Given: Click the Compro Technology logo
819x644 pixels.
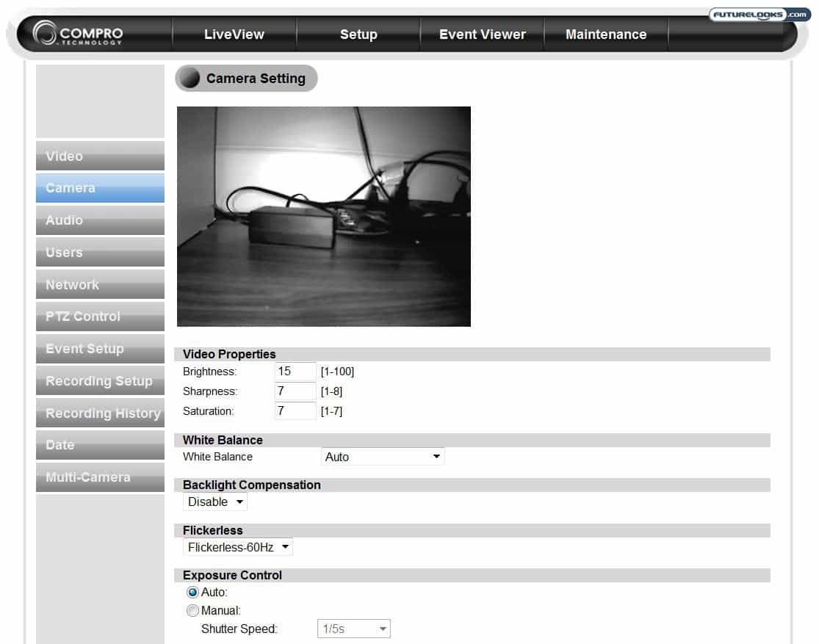Looking at the screenshot, I should tap(79, 35).
